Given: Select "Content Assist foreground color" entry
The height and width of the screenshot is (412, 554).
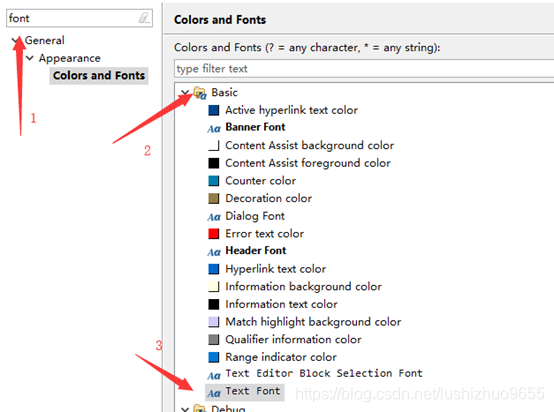Looking at the screenshot, I should point(308,163).
